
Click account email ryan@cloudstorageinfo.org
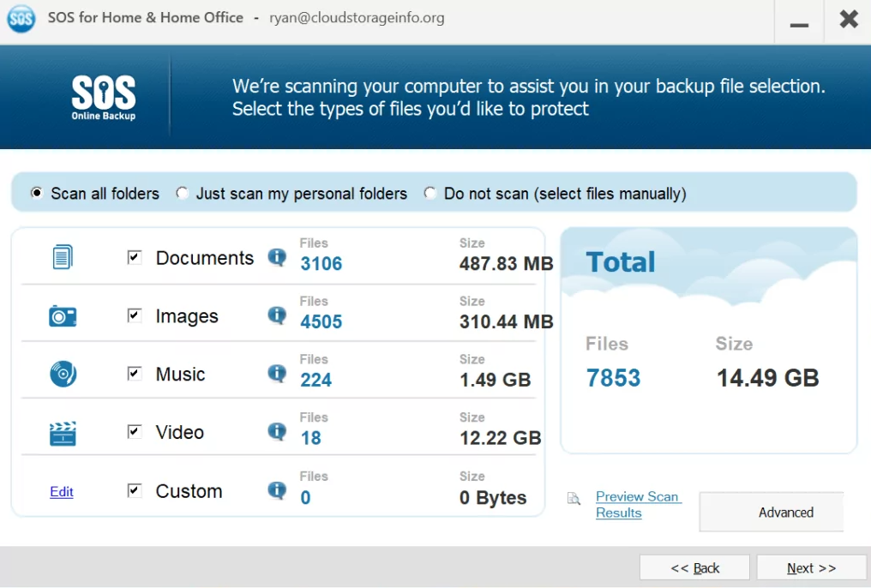357,18
